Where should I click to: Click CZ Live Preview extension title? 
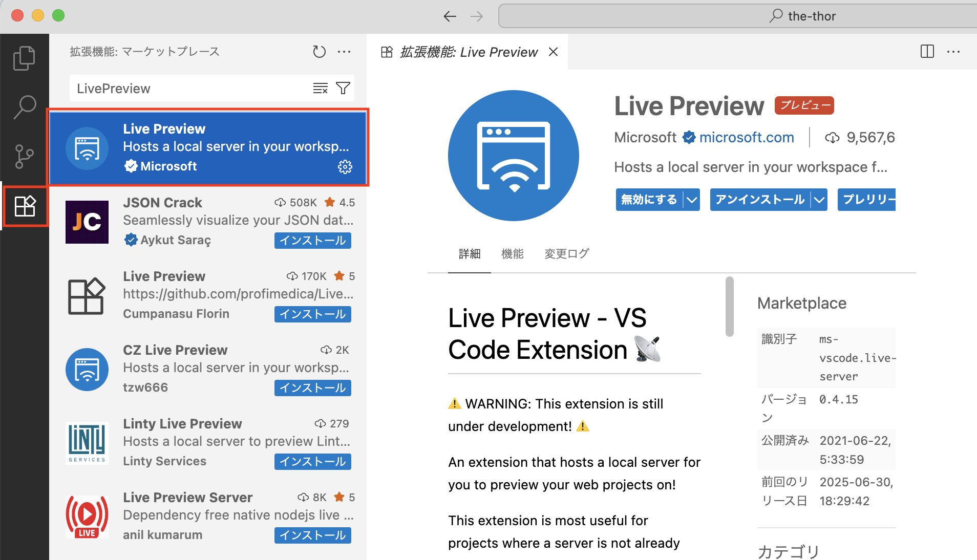175,350
